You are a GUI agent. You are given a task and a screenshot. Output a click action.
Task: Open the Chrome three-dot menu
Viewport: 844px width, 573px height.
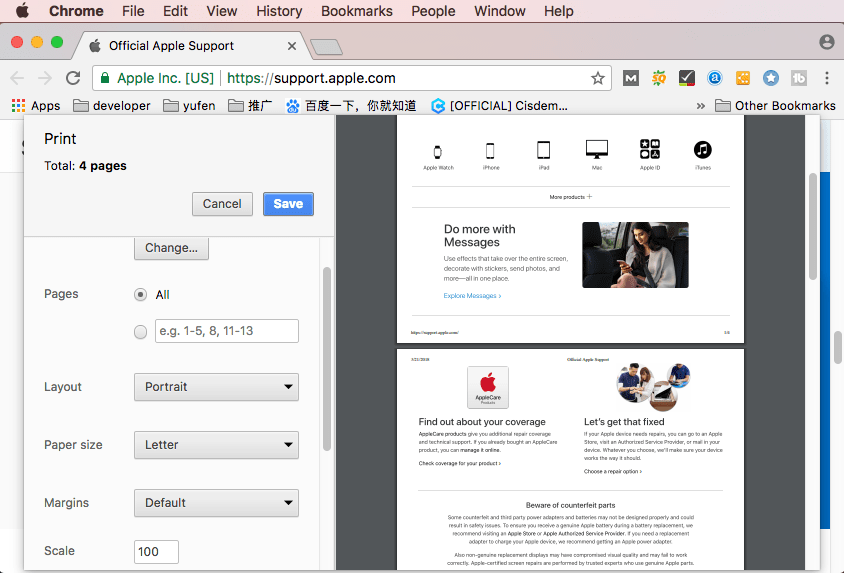[827, 78]
